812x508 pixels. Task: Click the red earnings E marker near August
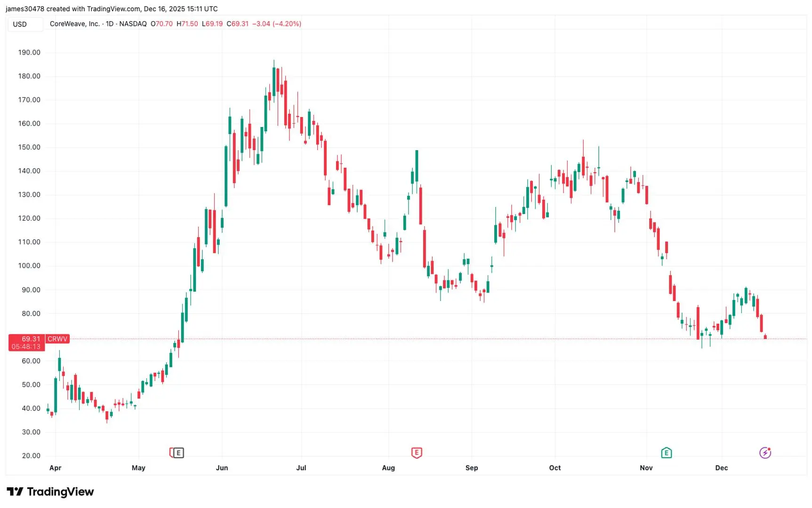click(417, 452)
